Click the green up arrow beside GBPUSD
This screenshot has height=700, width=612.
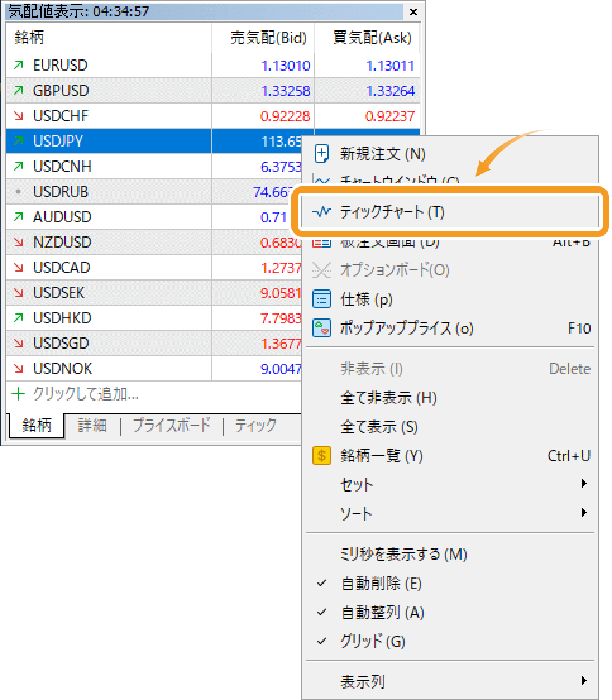18,90
